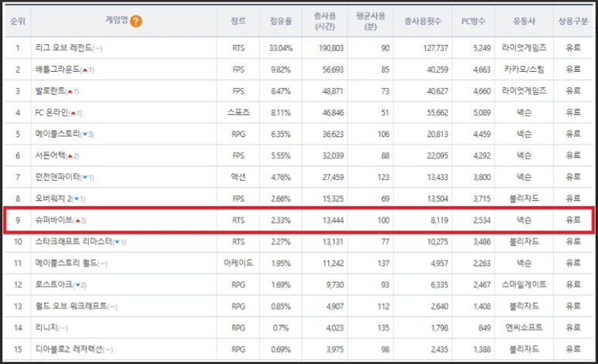The width and height of the screenshot is (598, 364).
Task: Select the 5,249 PC방수 cell
Action: 482,48
